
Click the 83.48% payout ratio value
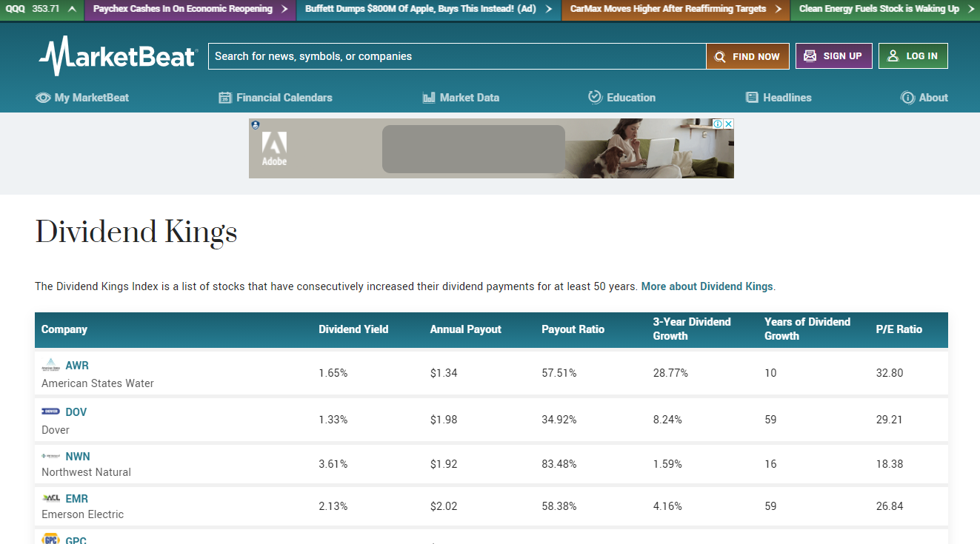point(559,464)
